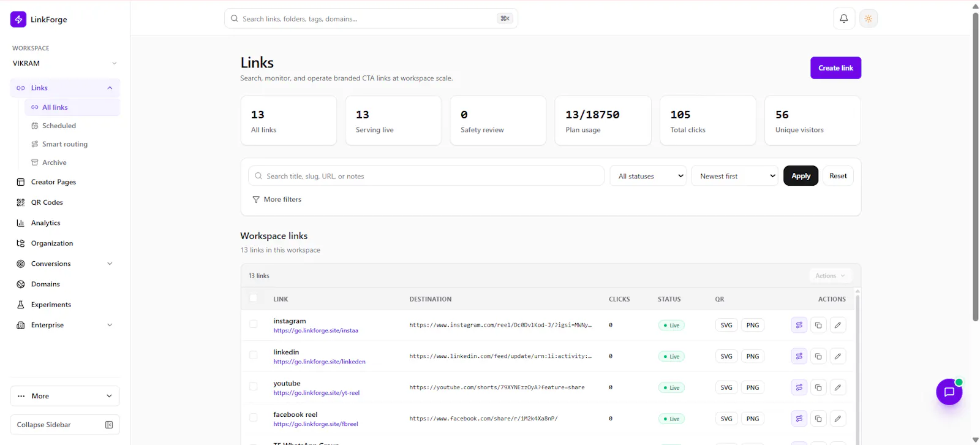Image resolution: width=980 pixels, height=445 pixels.
Task: Open Analytics page
Action: coord(65,223)
